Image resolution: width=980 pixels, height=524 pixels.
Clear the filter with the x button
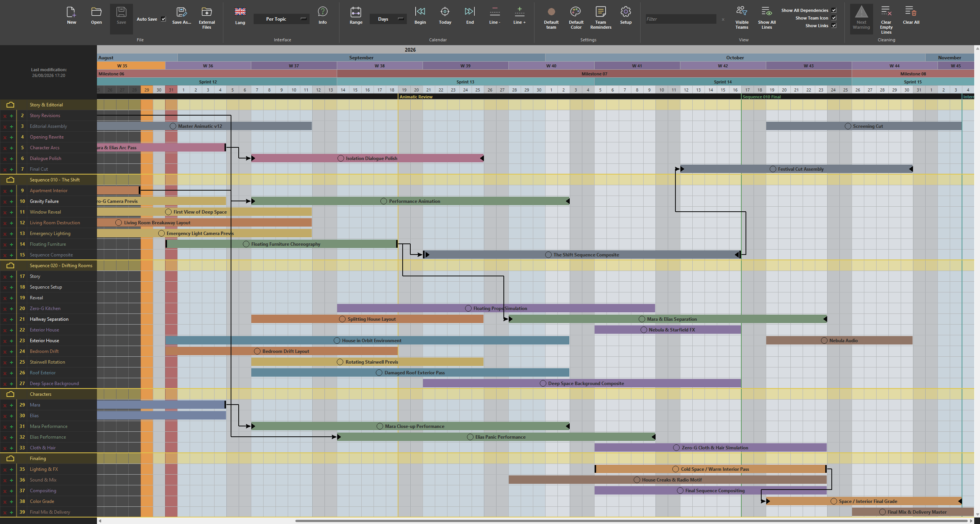point(723,19)
